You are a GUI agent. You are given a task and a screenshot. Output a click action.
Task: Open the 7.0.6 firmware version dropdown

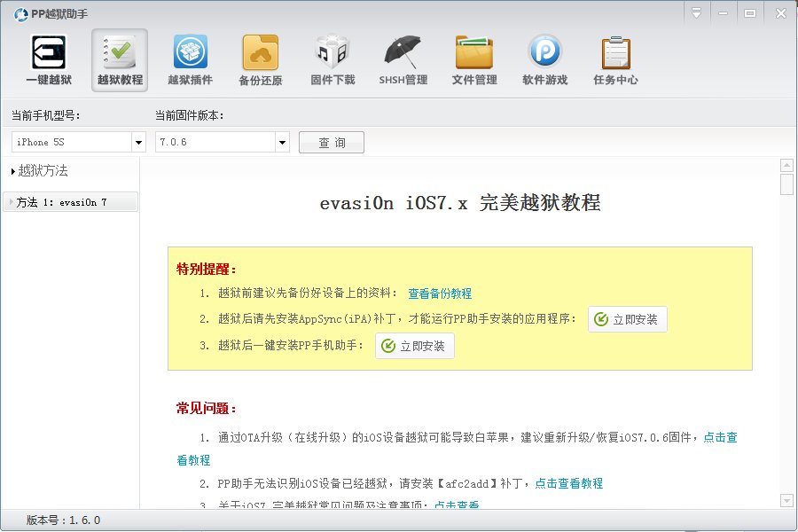point(282,142)
